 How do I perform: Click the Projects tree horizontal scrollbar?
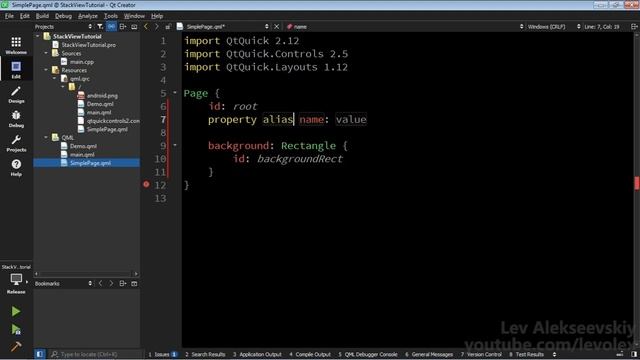(x=86, y=273)
